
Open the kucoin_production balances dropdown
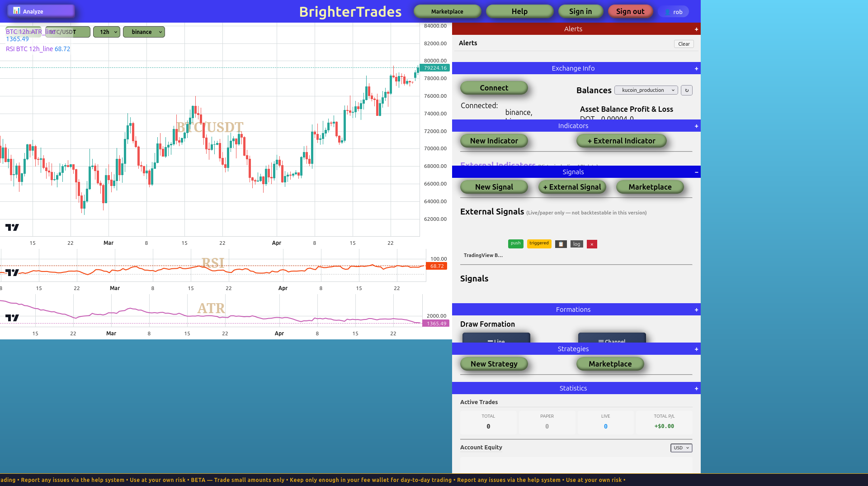[646, 90]
